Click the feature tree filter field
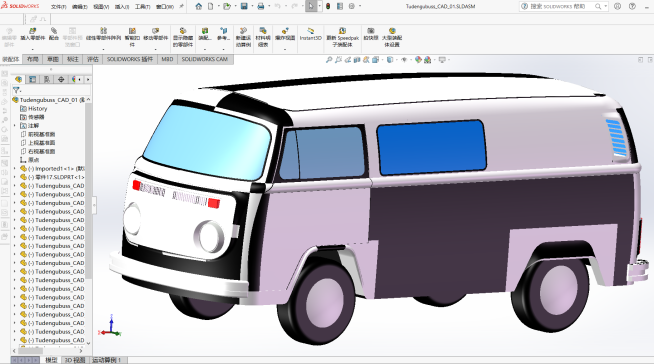 (51, 90)
